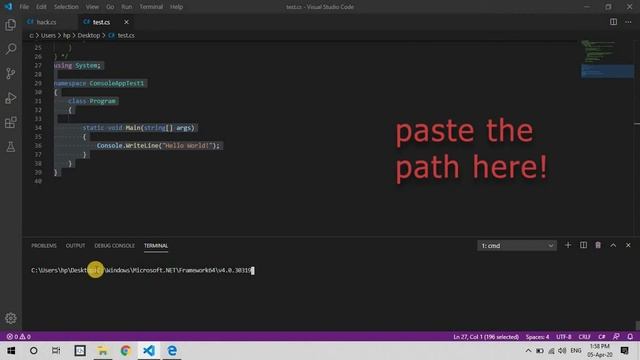Switch to the DEBUG CONSOLE tab
640x360 pixels.
tap(114, 246)
